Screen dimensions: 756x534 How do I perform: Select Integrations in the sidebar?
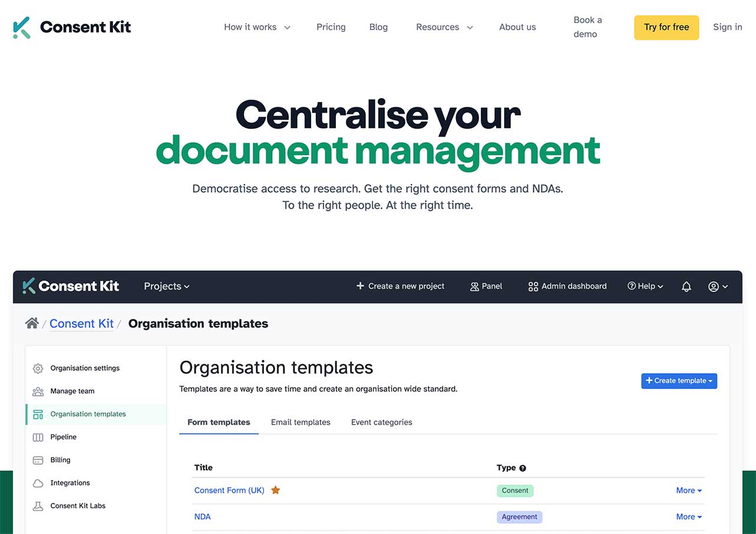tap(70, 483)
